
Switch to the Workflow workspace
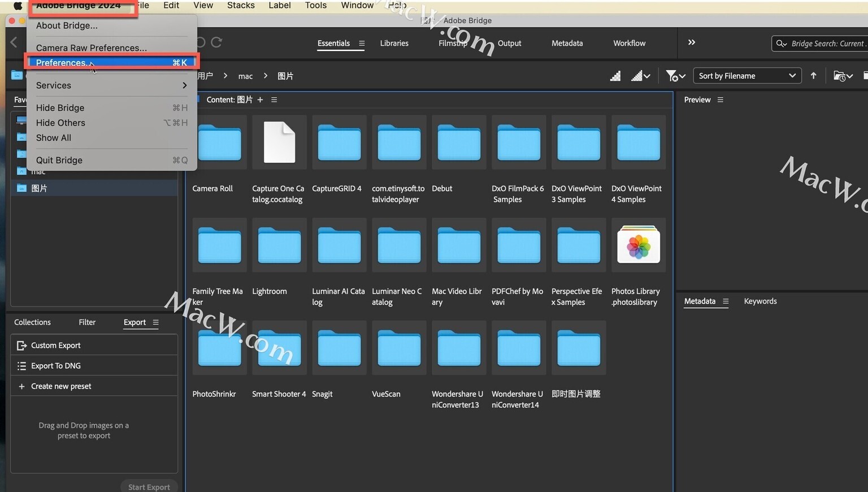[x=629, y=43]
